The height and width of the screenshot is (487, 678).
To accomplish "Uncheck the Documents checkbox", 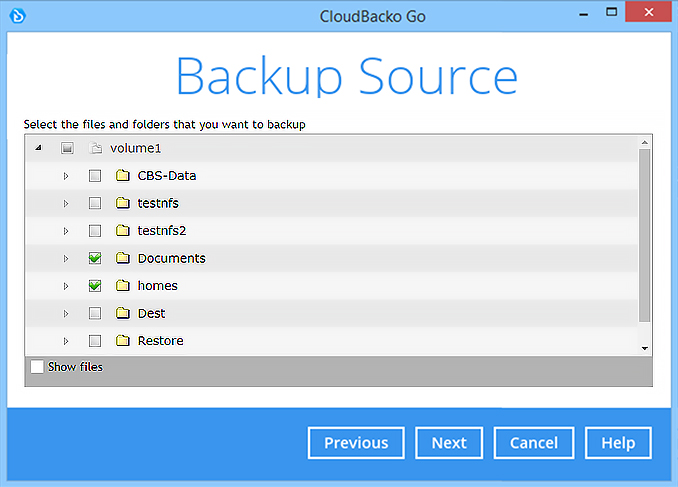I will 95,258.
